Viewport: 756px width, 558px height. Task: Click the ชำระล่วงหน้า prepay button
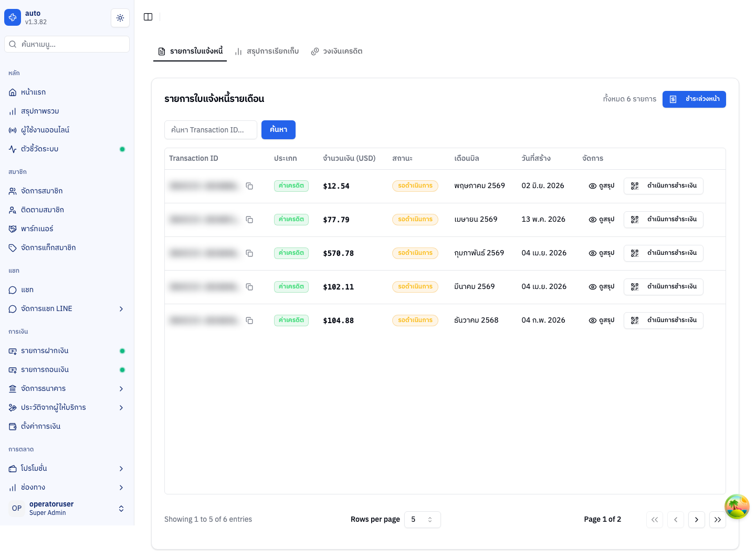click(694, 99)
